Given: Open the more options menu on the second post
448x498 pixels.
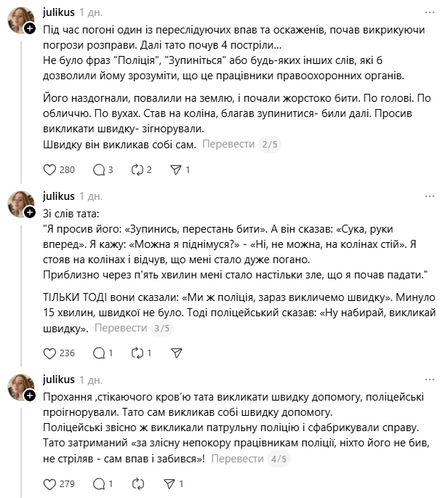Looking at the screenshot, I should click(x=431, y=196).
